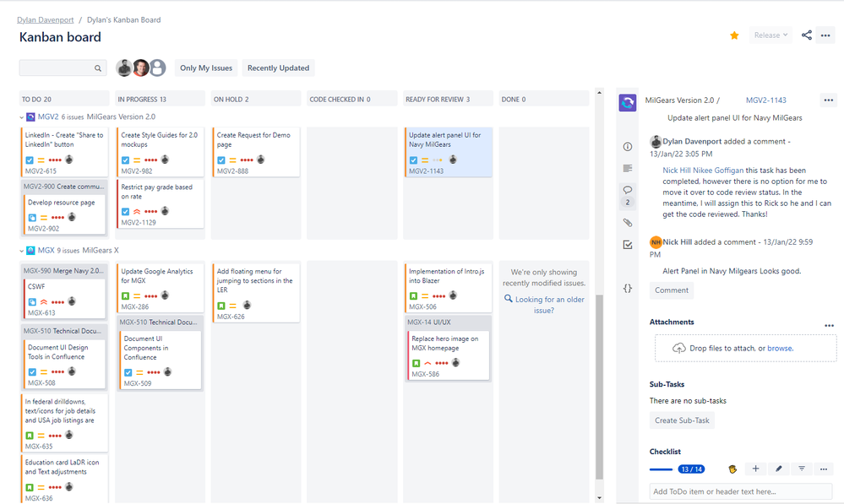Click IN PROGRESS 13 column header
This screenshot has height=504, width=844.
click(x=160, y=99)
